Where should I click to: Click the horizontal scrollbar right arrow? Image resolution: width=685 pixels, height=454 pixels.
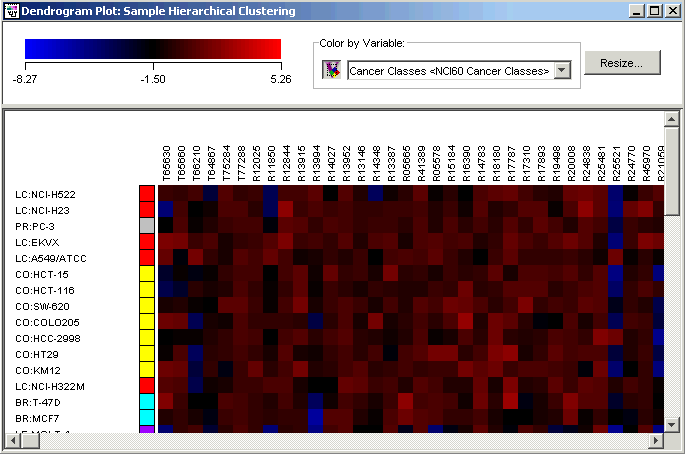point(656,441)
